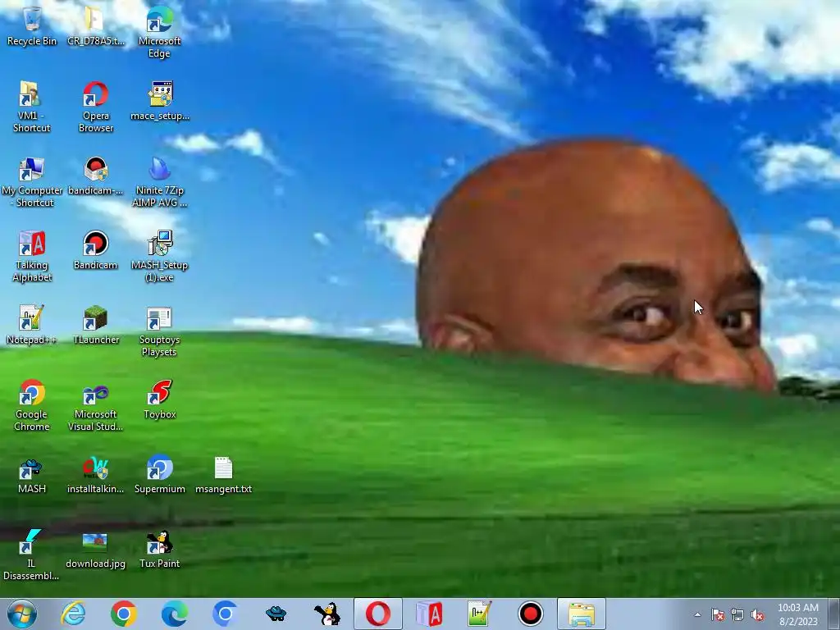Open the Windows Start menu
This screenshot has height=630, width=840.
click(22, 614)
